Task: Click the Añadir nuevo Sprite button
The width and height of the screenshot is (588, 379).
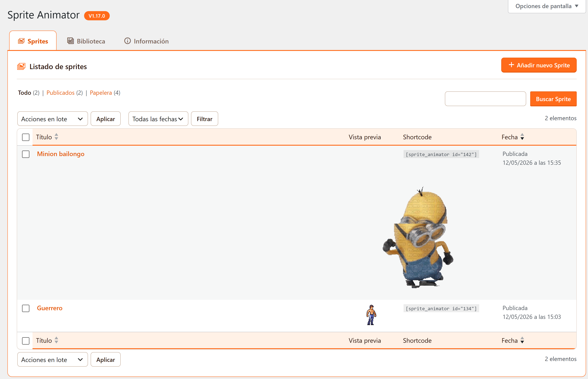Action: 539,65
